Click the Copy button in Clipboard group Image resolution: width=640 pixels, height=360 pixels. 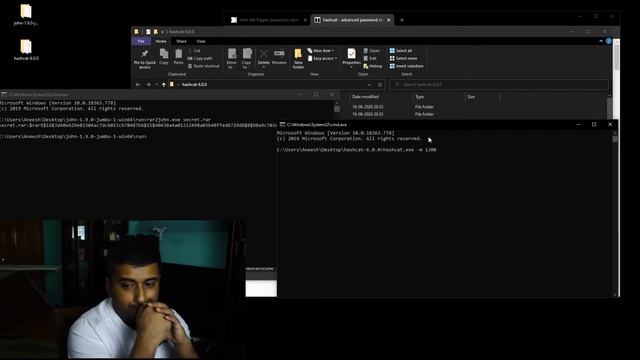tap(164, 57)
